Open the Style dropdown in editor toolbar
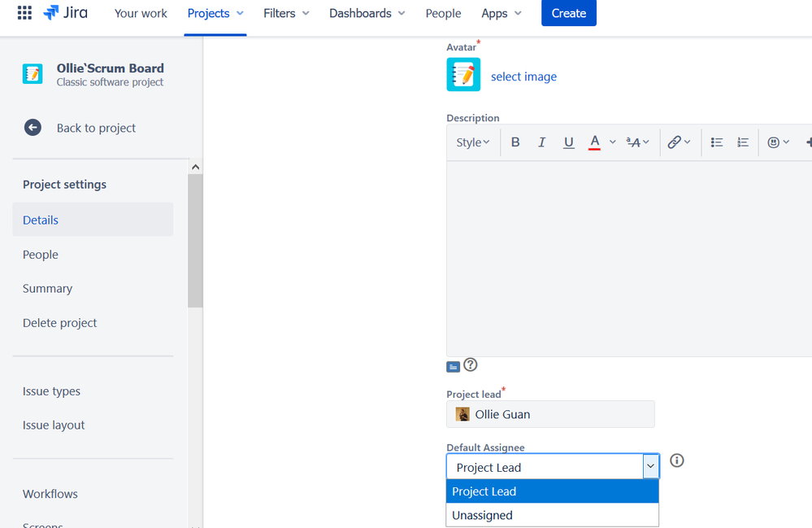 coord(473,142)
